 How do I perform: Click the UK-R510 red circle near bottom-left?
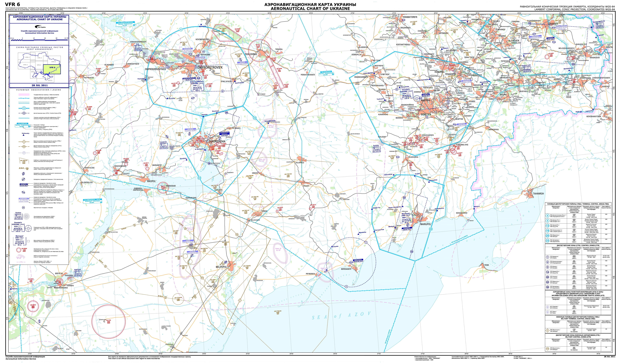33,307
